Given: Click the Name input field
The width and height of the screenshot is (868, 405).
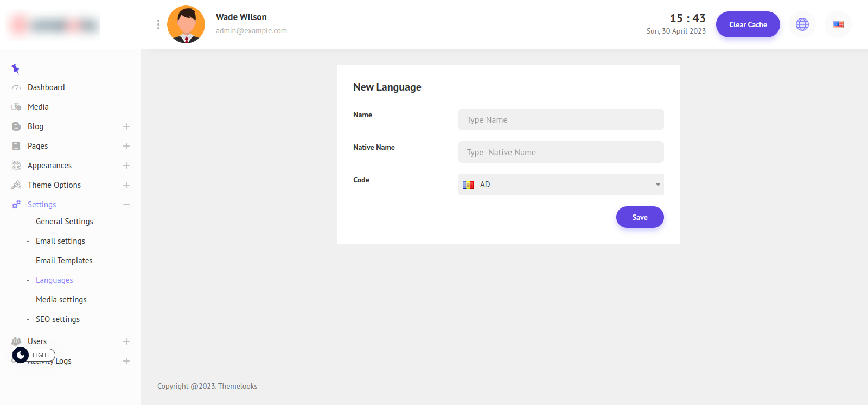Looking at the screenshot, I should coord(560,119).
